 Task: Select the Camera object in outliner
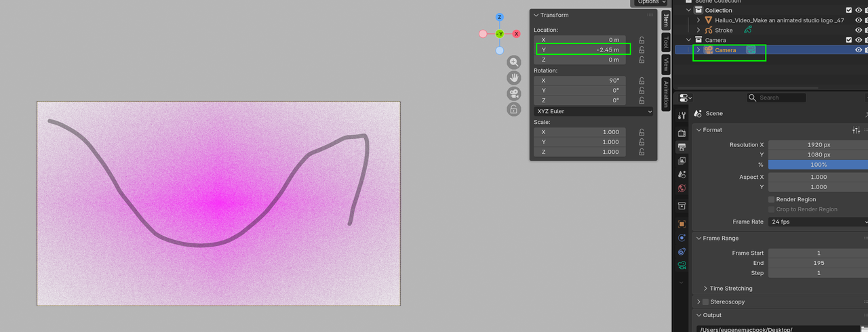pos(725,49)
